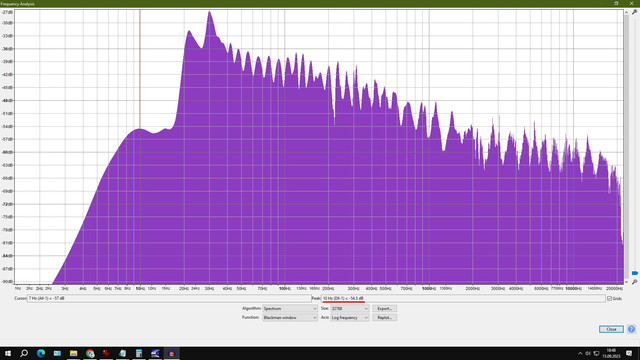Open Google Chrome from the taskbar
Image resolution: width=640 pixels, height=360 pixels.
(90, 353)
